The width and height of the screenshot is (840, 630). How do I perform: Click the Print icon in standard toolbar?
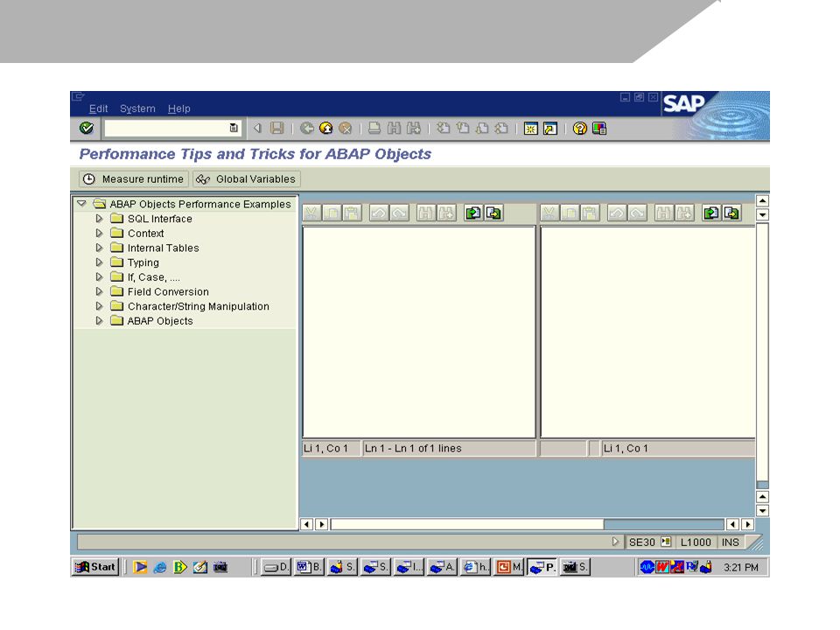[374, 128]
